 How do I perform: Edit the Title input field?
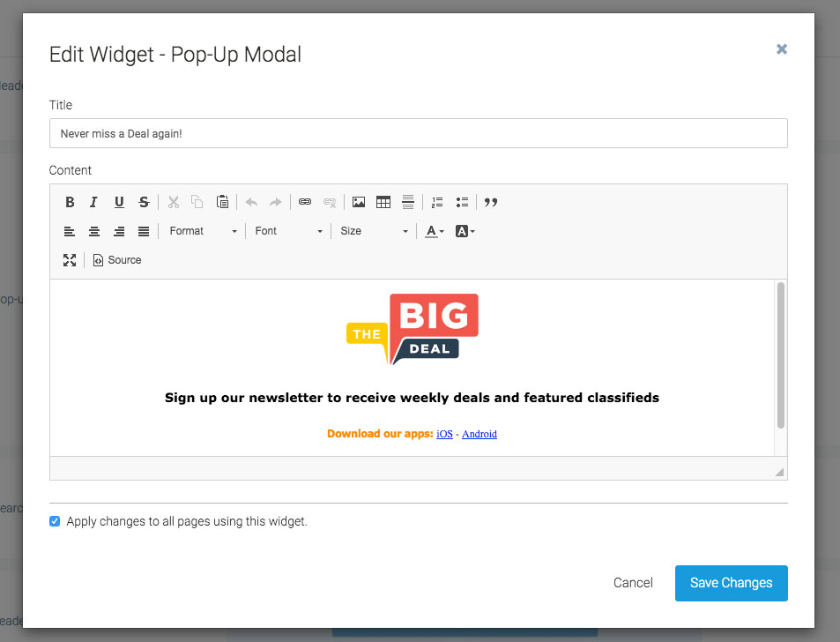click(x=419, y=133)
